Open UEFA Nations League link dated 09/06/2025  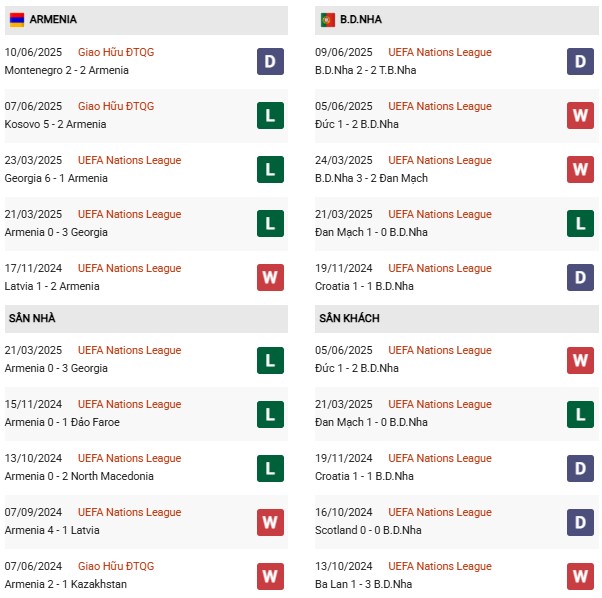pos(440,52)
